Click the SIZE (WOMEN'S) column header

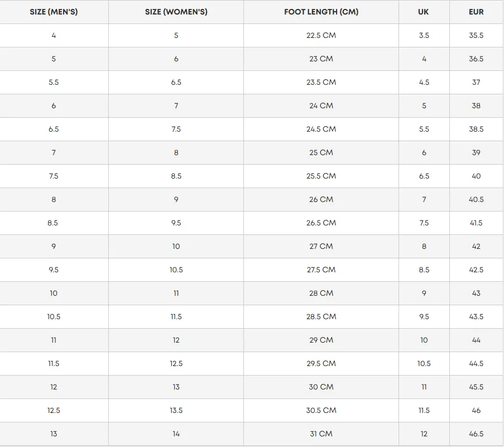click(x=176, y=12)
